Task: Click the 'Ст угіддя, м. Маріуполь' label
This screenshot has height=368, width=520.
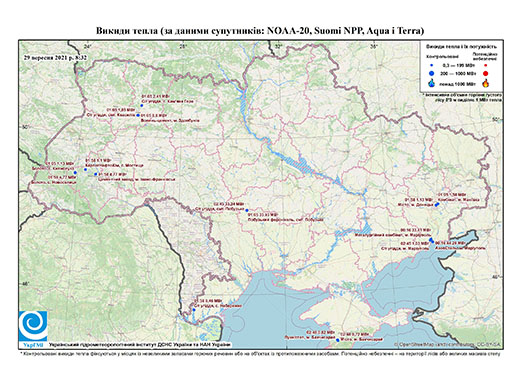Action: tap(406, 248)
